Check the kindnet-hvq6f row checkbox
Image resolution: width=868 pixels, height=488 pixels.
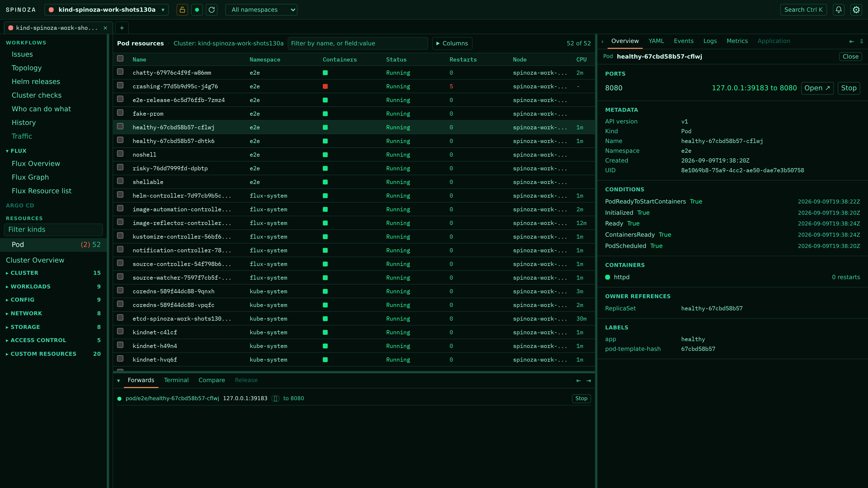(x=120, y=358)
